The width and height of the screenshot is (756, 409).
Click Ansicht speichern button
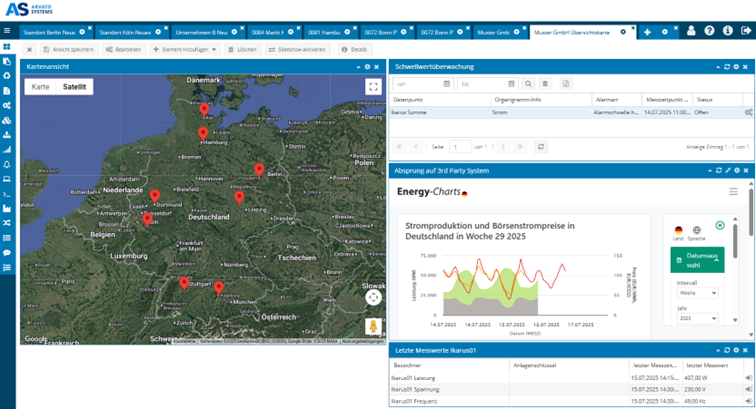click(68, 49)
